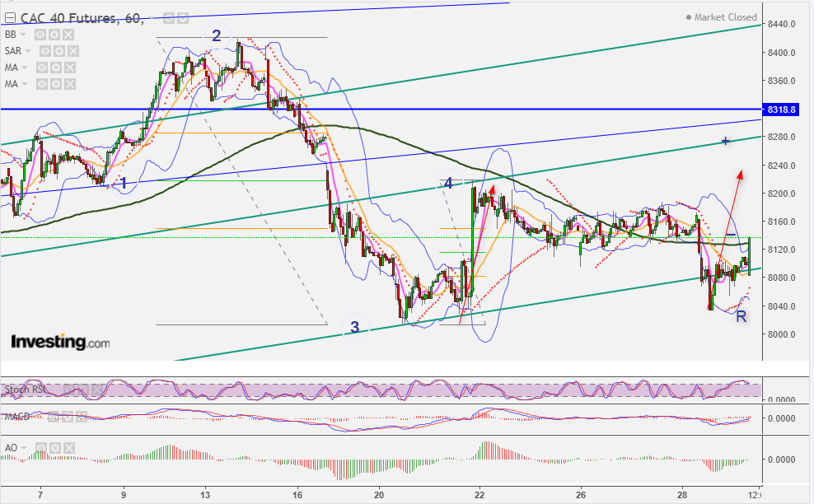Open MACD indicator settings gear
Image resolution: width=814 pixels, height=504 pixels.
tap(68, 417)
